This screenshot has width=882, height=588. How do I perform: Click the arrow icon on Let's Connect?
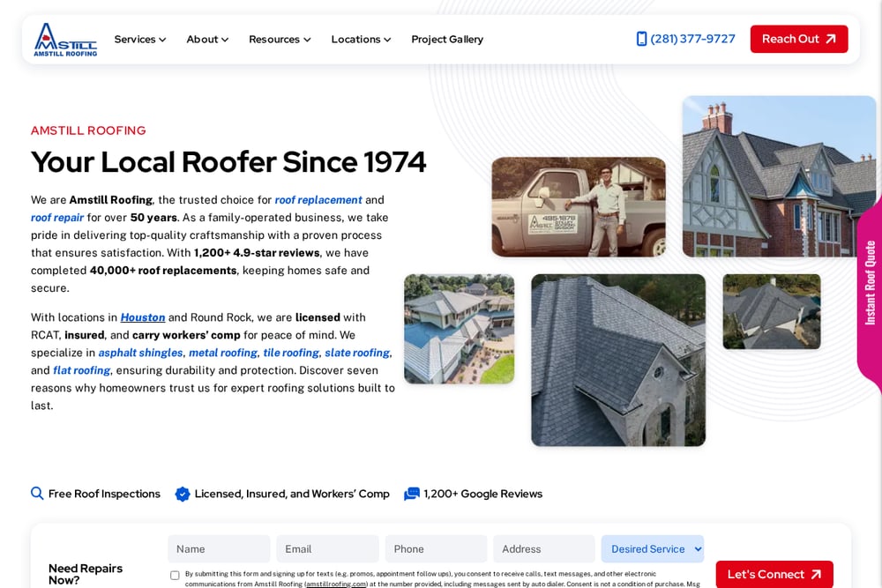[816, 574]
